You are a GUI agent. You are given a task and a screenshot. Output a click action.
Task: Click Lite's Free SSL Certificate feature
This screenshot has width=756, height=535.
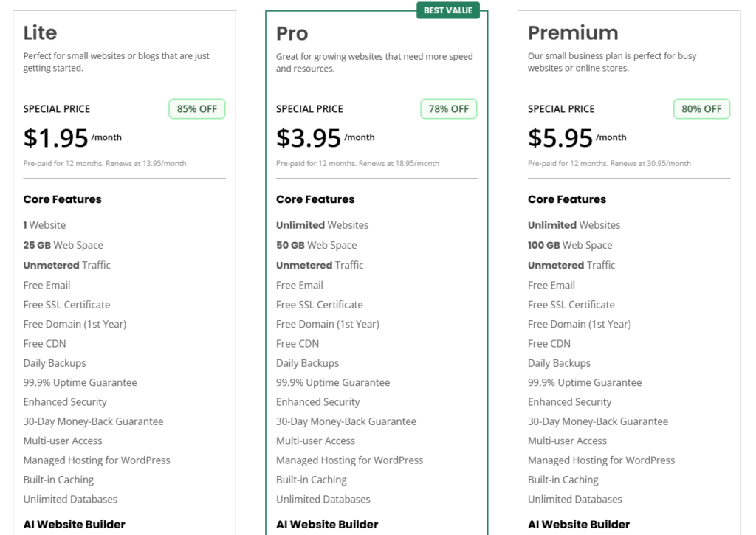66,304
